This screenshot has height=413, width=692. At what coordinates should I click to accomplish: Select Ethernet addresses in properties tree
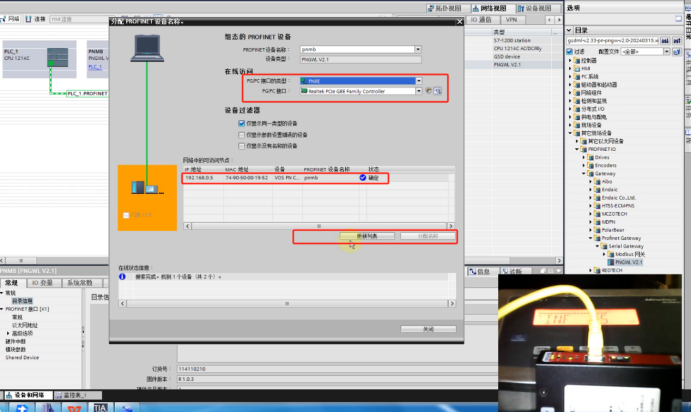25,325
